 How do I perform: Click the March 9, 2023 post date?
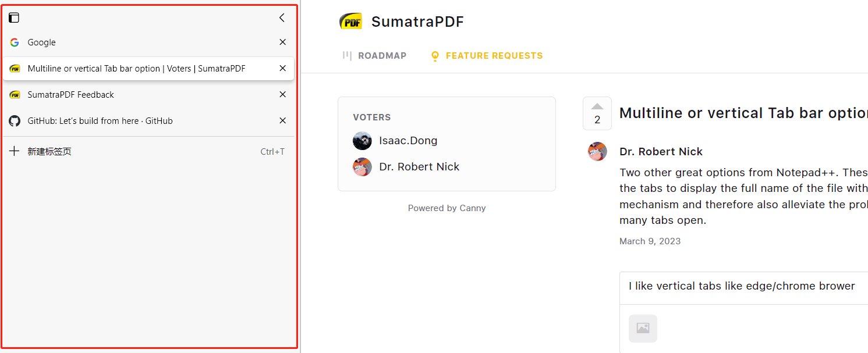point(650,241)
